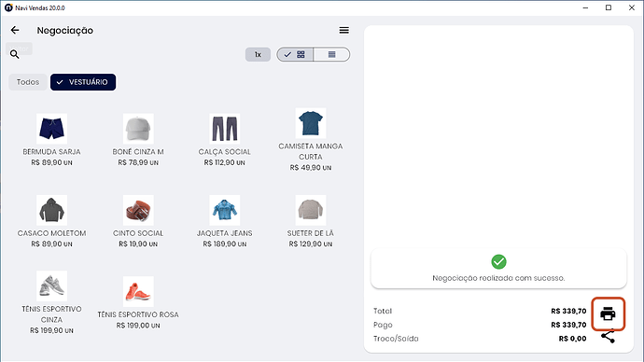This screenshot has width=644, height=362.
Task: Pick the Tênis Esportivo Cinza image
Action: pos(51,285)
